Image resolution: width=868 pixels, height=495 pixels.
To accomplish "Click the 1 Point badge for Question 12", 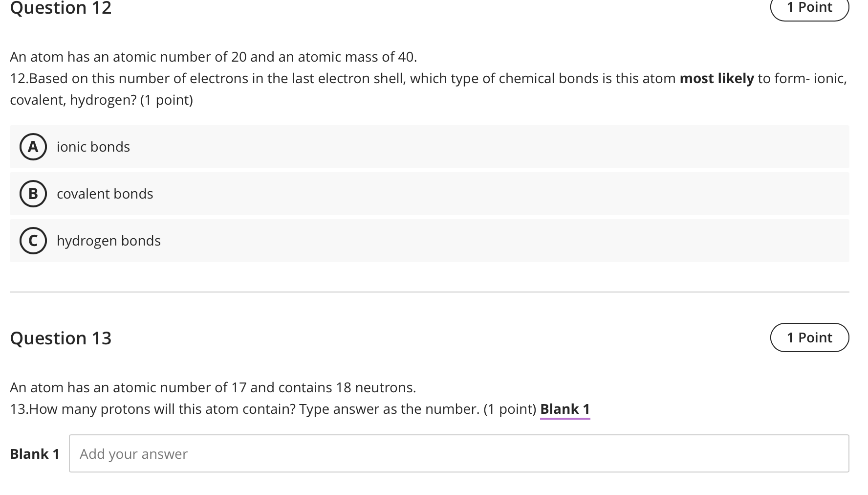I will click(810, 7).
